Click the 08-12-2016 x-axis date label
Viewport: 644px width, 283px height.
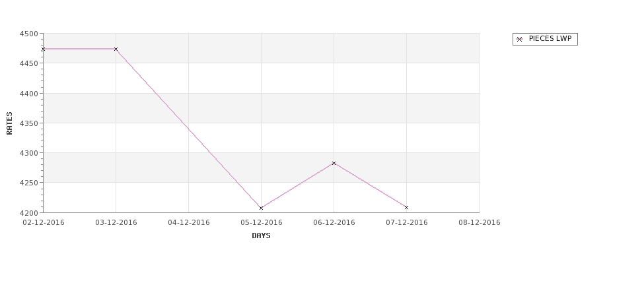[x=480, y=223]
